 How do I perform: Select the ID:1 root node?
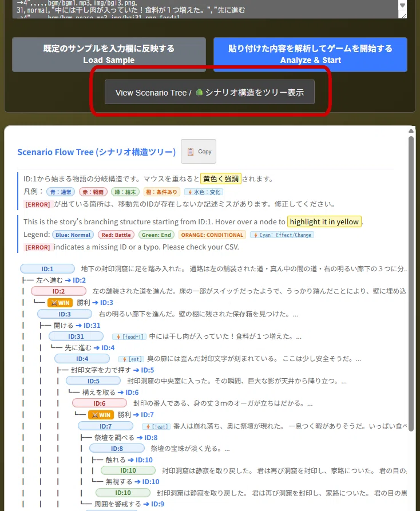(x=47, y=269)
